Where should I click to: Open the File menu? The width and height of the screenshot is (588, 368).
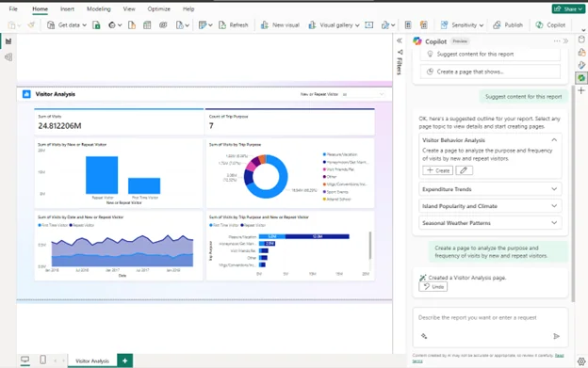pyautogui.click(x=13, y=9)
